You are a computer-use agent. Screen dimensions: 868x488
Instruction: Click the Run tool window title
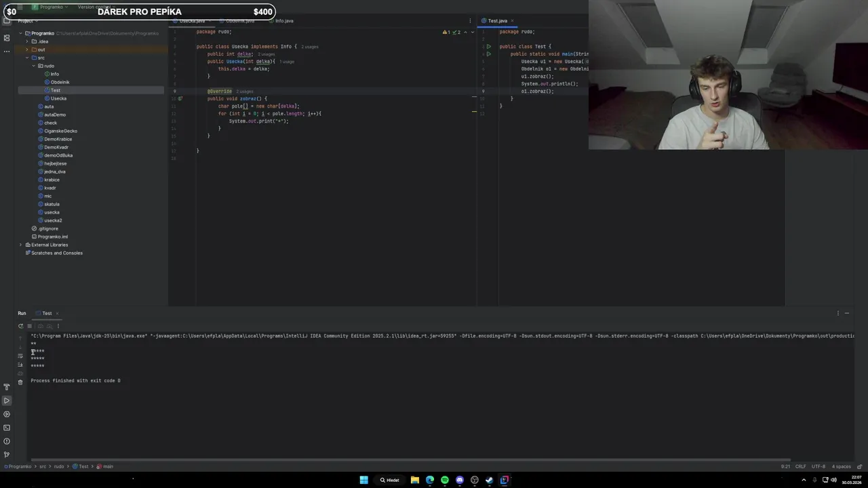tap(22, 313)
